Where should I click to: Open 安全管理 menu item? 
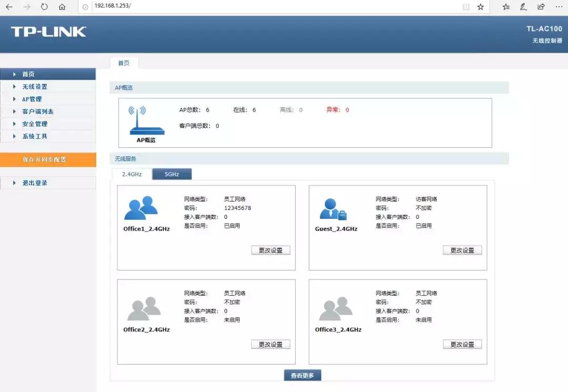pos(48,124)
